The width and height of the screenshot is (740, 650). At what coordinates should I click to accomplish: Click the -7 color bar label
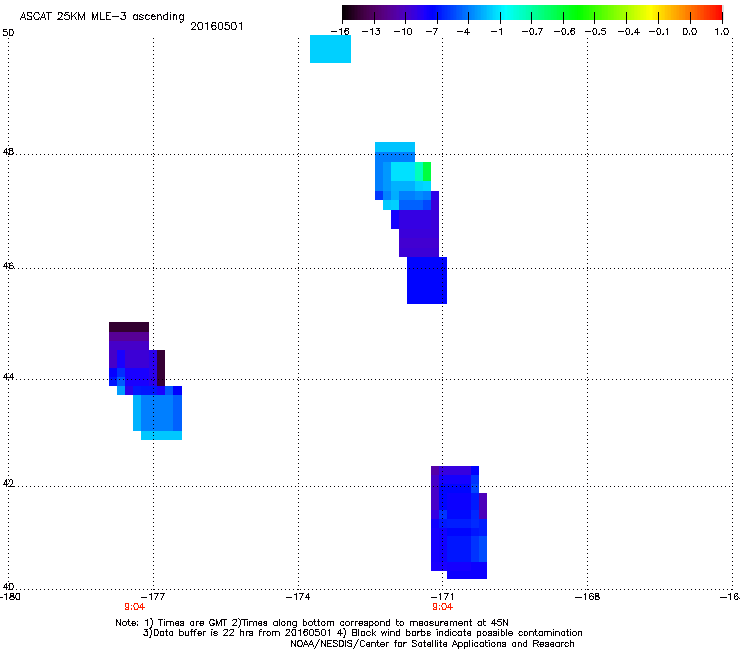pos(432,32)
